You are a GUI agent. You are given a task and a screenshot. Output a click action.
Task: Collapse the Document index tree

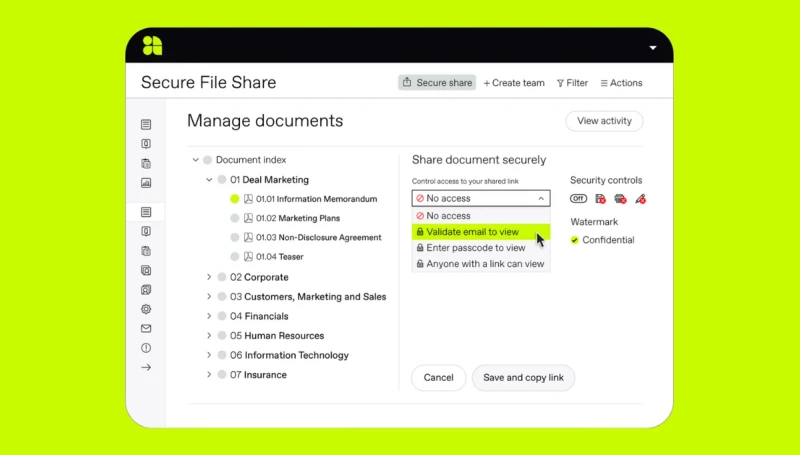[x=195, y=160]
